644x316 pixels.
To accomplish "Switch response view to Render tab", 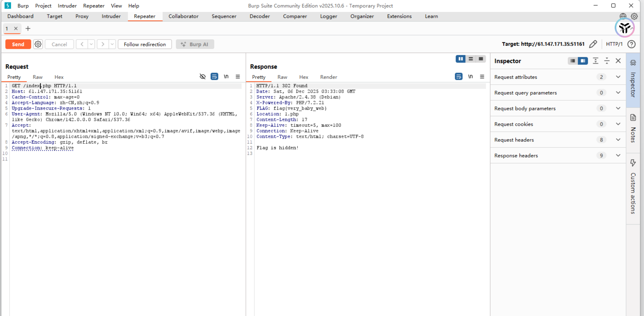I will 328,77.
